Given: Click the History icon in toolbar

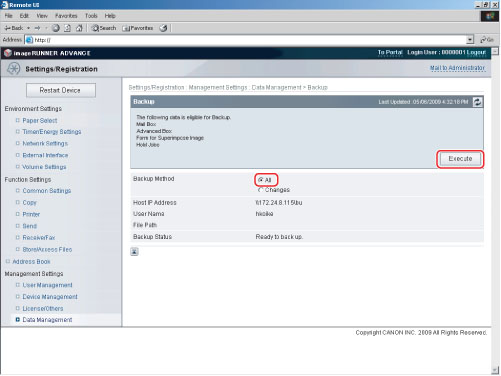Looking at the screenshot, I should (163, 28).
